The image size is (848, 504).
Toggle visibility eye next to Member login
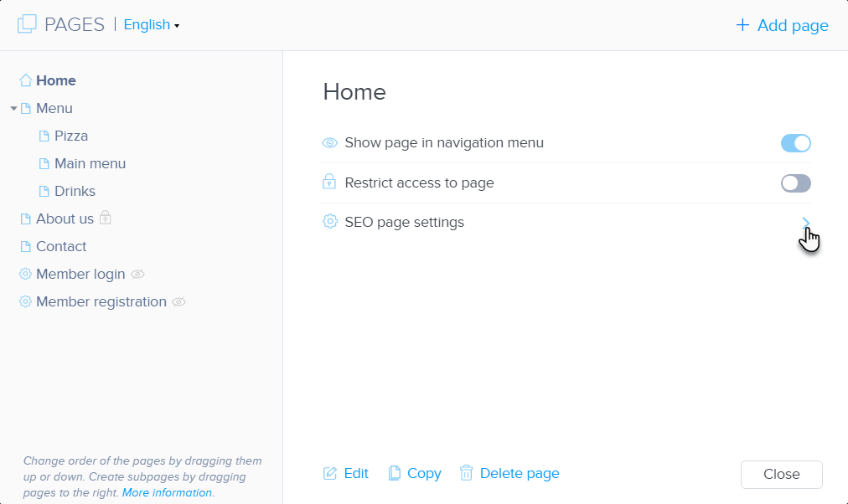tap(138, 275)
